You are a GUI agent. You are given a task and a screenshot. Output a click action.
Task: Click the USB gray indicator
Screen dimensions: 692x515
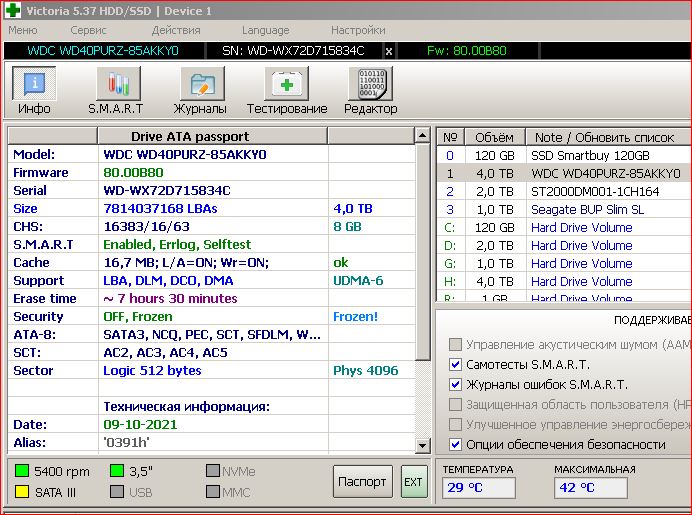pos(117,491)
